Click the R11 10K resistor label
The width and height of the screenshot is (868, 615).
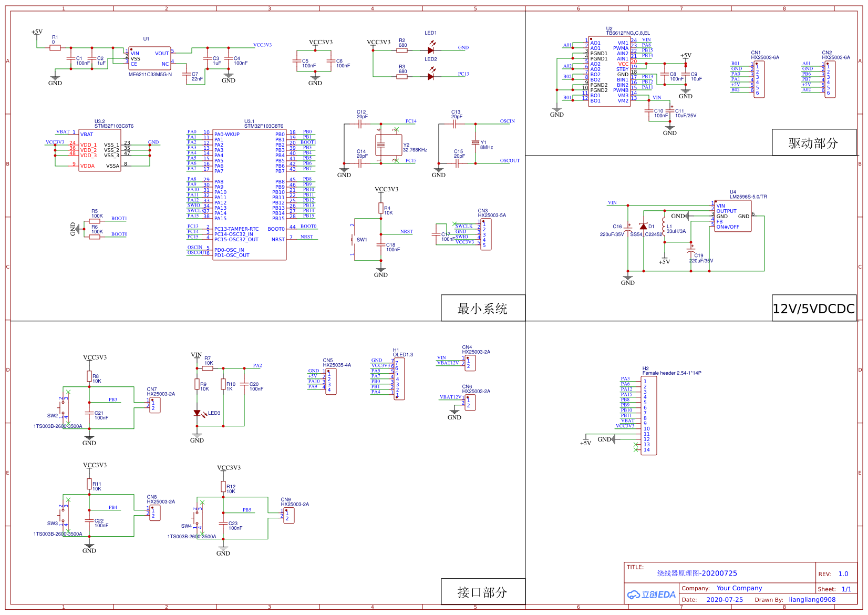click(97, 487)
